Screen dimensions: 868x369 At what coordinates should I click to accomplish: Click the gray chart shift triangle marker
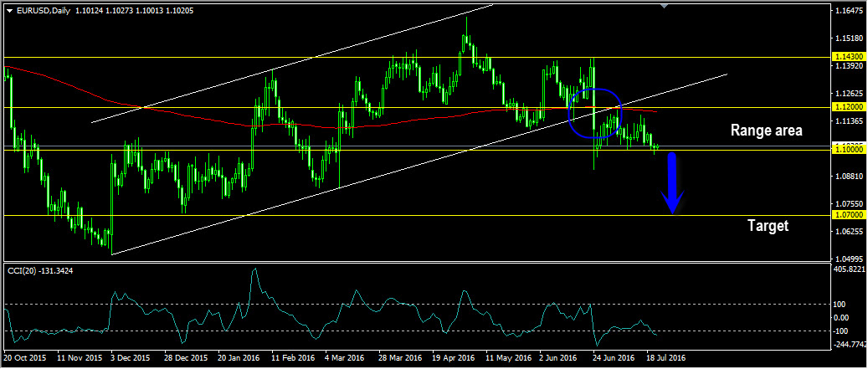665,6
